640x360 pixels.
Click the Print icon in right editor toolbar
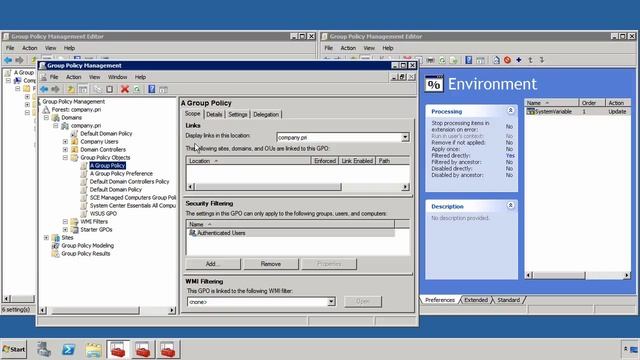pyautogui.click(x=430, y=60)
